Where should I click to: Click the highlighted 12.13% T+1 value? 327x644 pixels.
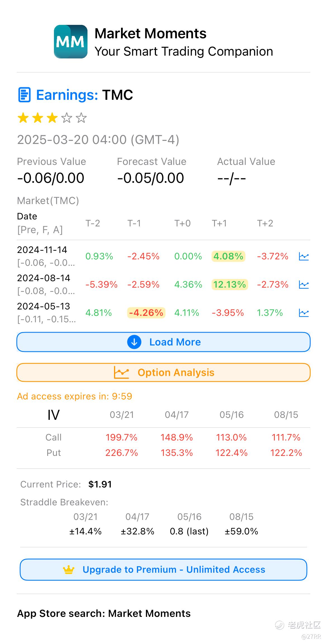point(229,285)
